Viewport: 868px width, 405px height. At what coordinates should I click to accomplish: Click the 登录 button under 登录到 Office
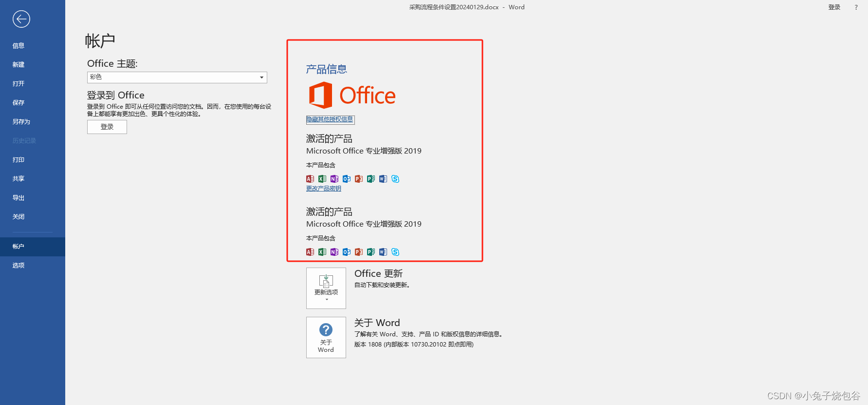pyautogui.click(x=107, y=127)
